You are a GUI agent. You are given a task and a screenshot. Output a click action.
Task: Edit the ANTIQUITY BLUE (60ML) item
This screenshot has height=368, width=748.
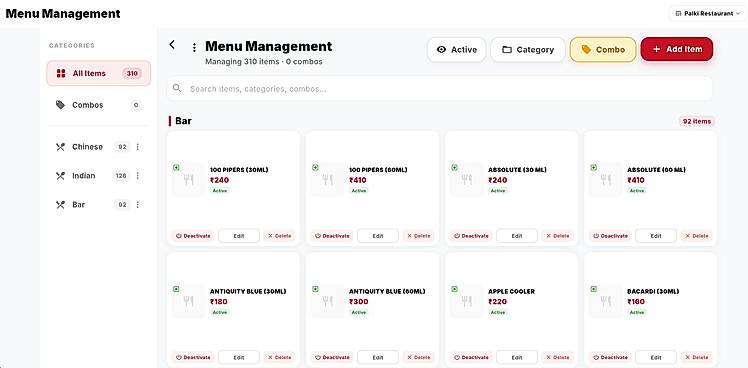[x=378, y=357]
